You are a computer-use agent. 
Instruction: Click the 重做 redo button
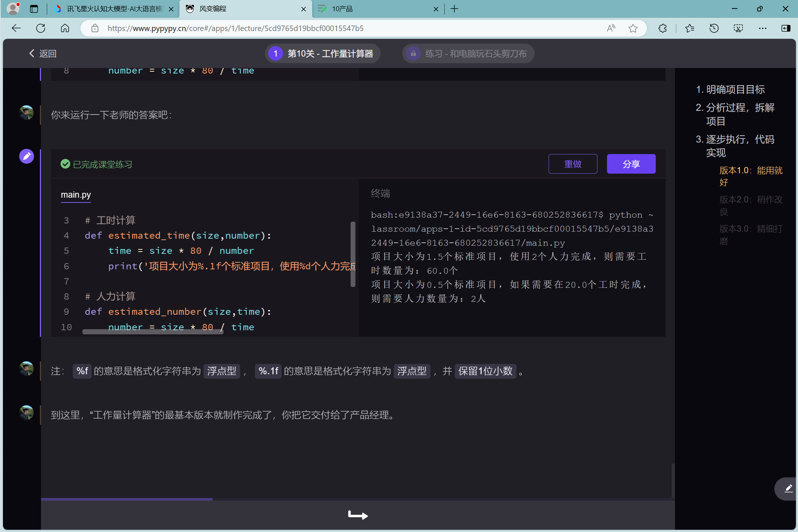tap(573, 164)
